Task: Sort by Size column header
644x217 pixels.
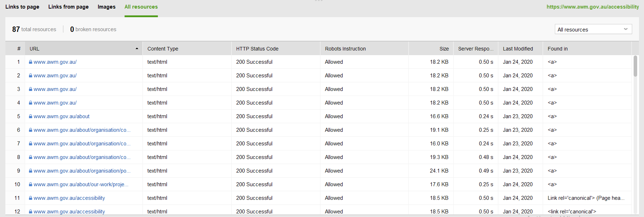Action: [431, 49]
